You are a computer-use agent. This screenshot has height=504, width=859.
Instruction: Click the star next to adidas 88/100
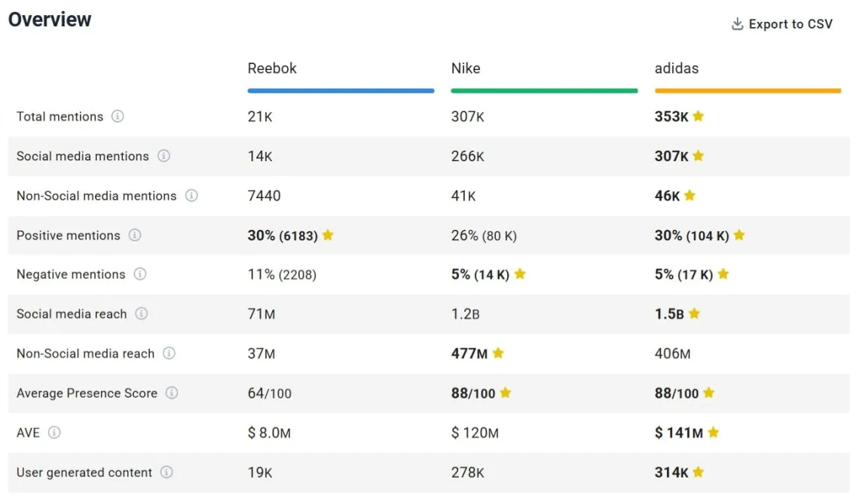pos(709,393)
